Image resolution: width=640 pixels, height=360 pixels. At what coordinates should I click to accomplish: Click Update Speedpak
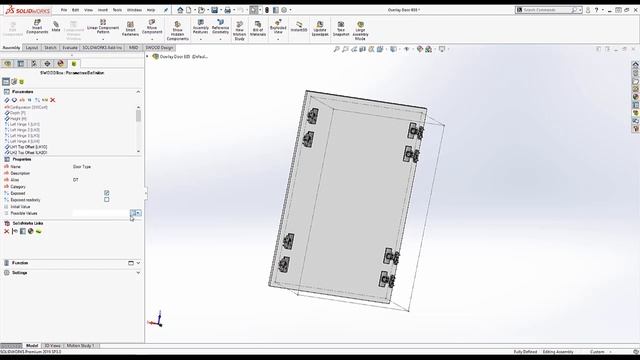tap(320, 29)
